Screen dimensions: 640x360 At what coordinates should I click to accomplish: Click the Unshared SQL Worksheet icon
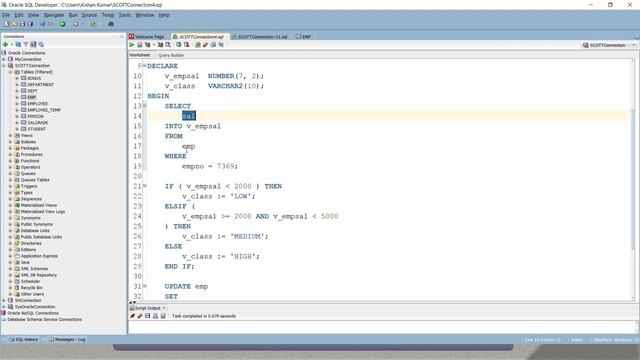(x=198, y=45)
